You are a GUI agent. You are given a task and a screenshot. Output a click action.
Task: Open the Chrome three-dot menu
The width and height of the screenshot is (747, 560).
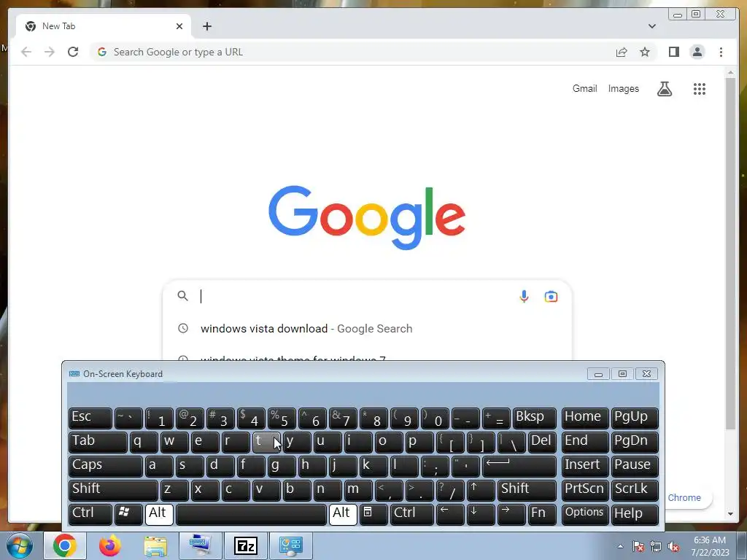click(721, 52)
